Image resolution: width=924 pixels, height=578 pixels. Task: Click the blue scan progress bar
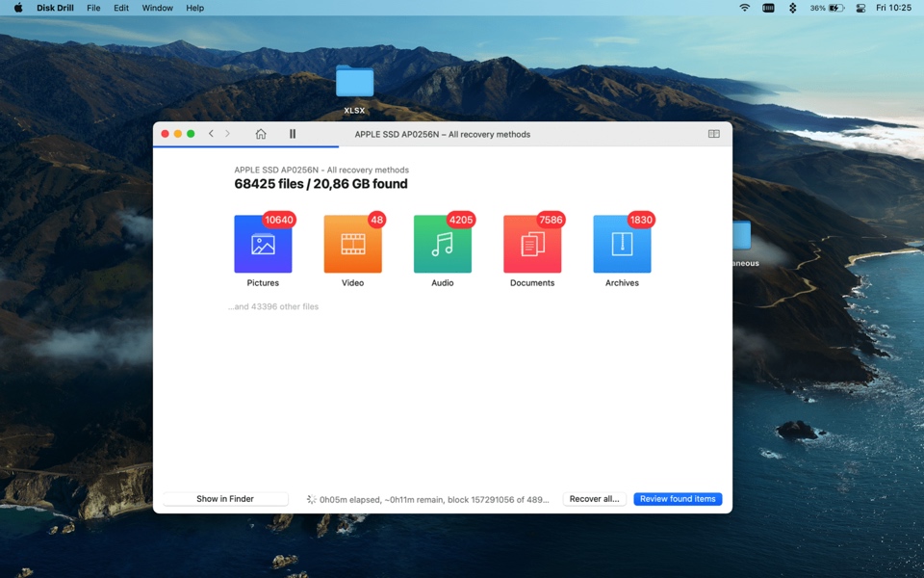click(x=245, y=146)
